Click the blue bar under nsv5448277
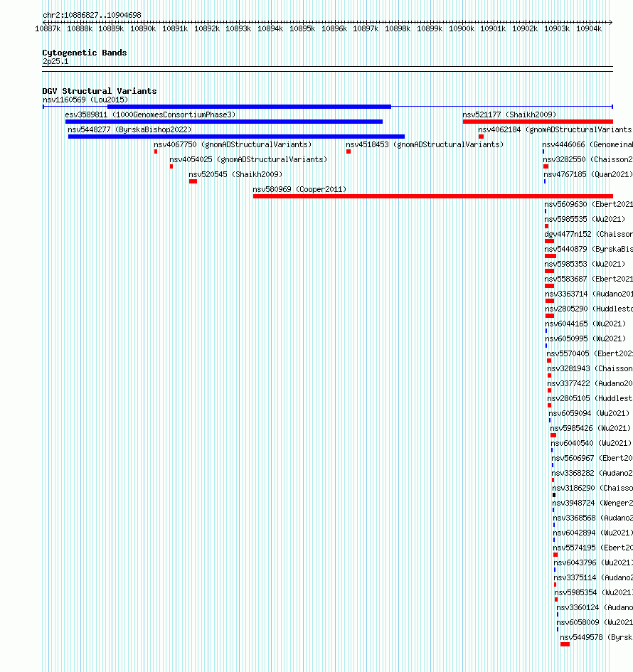This screenshot has height=672, width=633. [x=236, y=137]
